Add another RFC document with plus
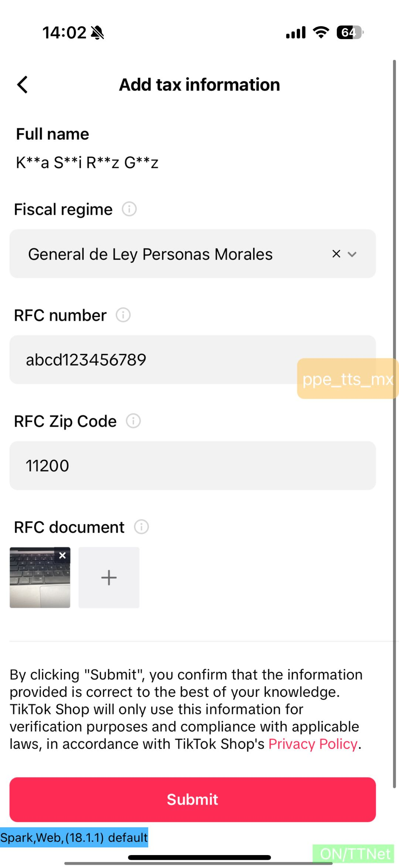Screen dimensions: 399x868 click(x=109, y=577)
